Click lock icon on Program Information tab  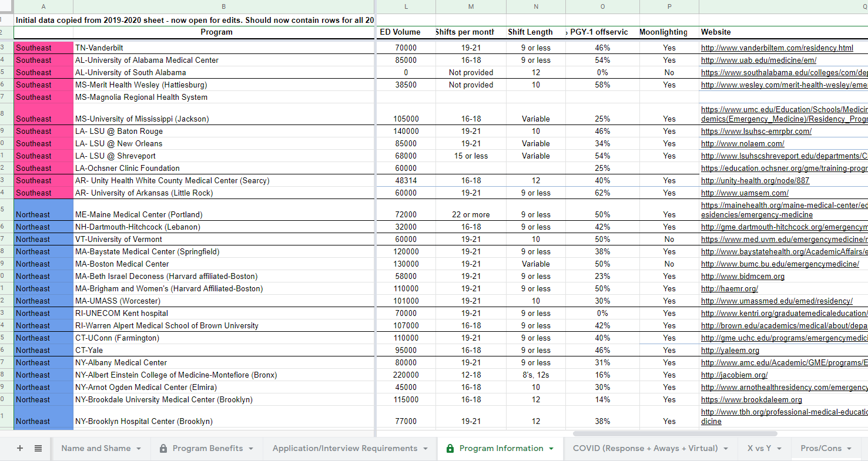click(x=450, y=449)
